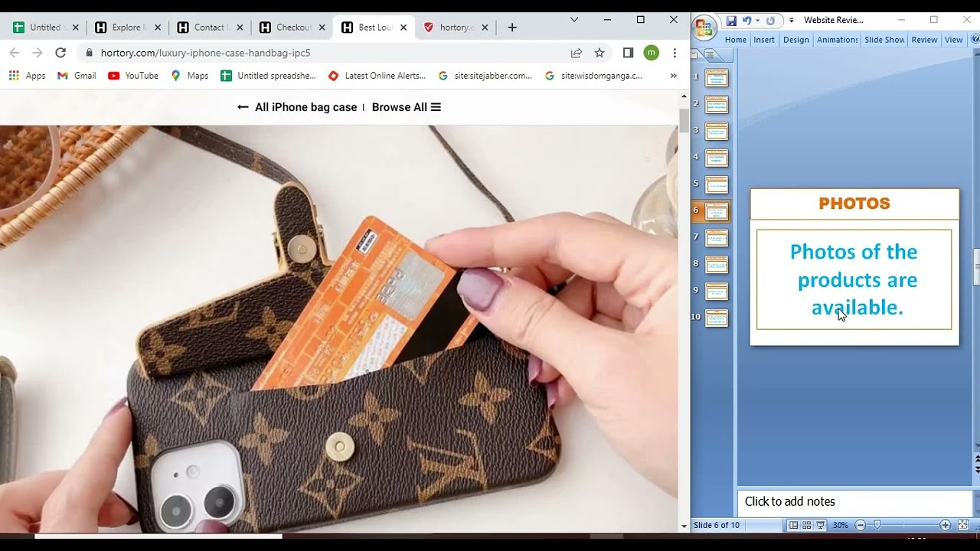The height and width of the screenshot is (551, 980).
Task: Open Chrome three-dot menu
Action: [675, 53]
